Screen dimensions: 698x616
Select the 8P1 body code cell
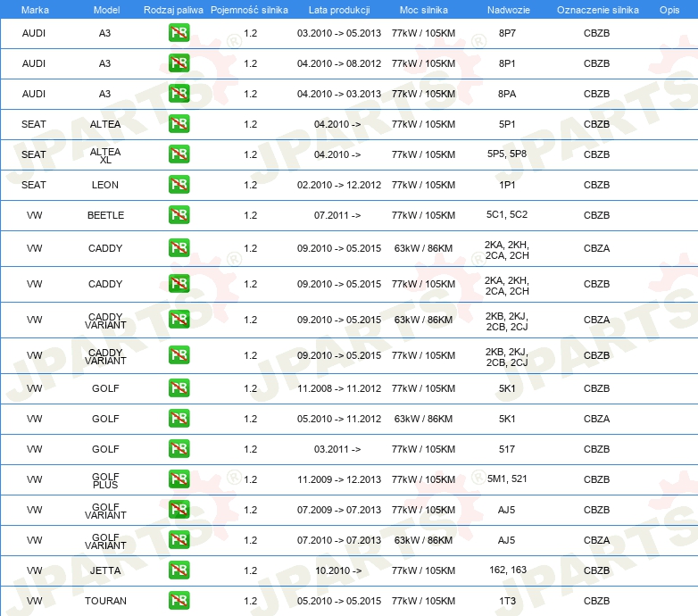[507, 63]
